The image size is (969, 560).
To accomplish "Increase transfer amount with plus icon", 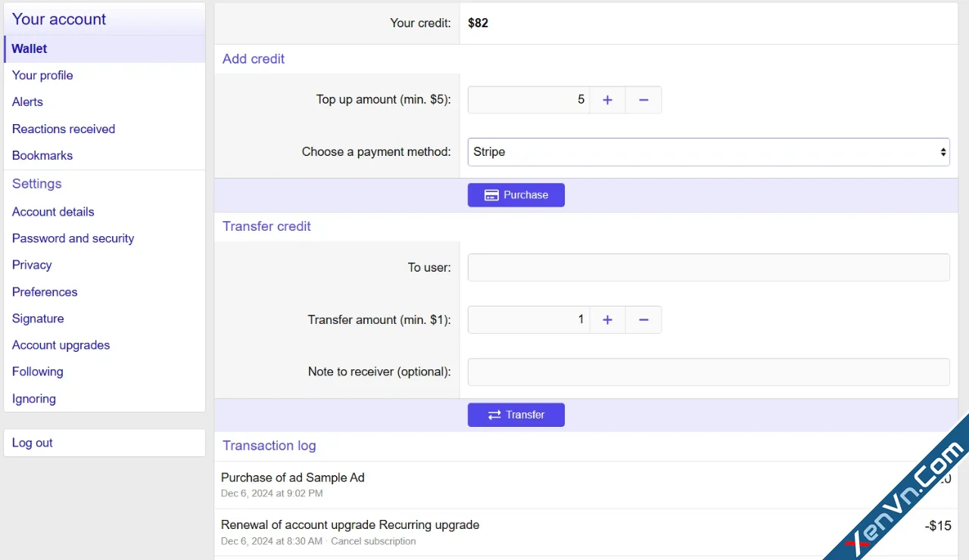I will 607,320.
